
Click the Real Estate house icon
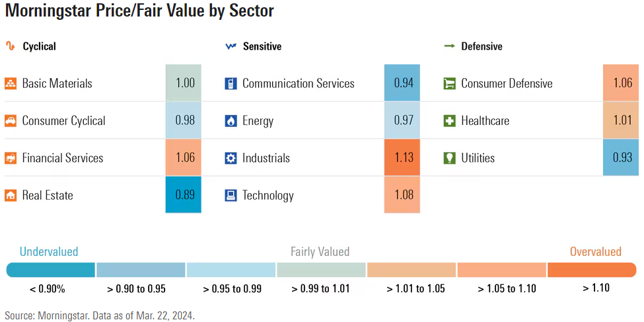pyautogui.click(x=10, y=195)
